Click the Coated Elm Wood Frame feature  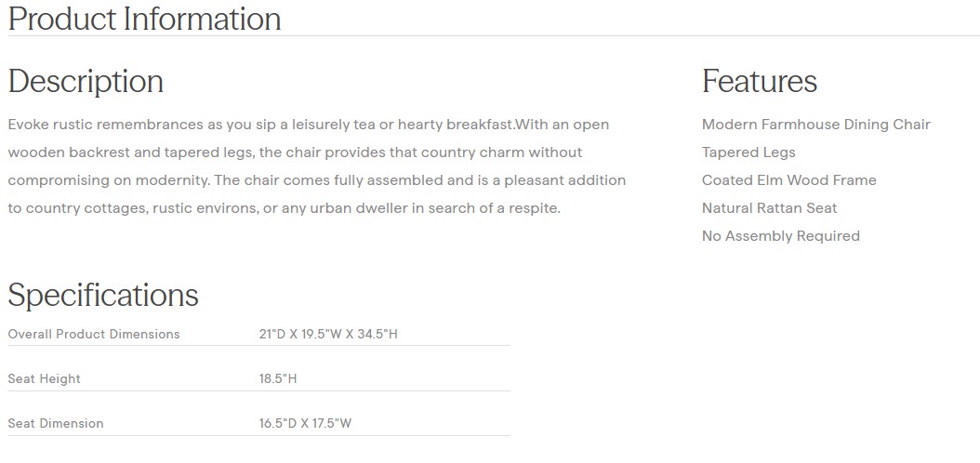coord(788,180)
